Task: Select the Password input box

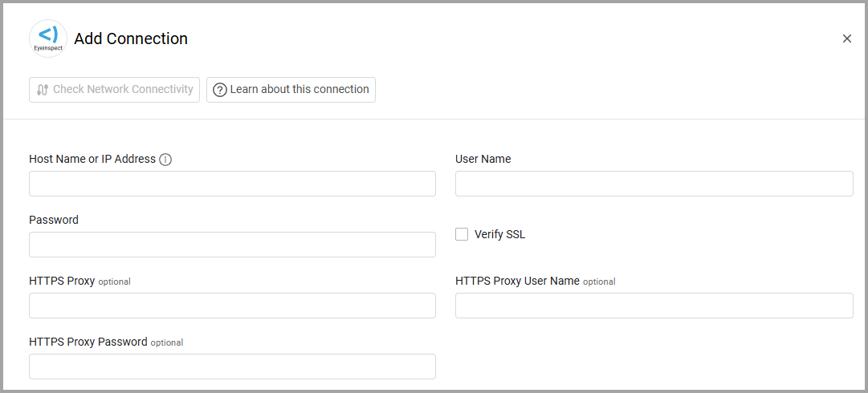Action: [x=232, y=245]
